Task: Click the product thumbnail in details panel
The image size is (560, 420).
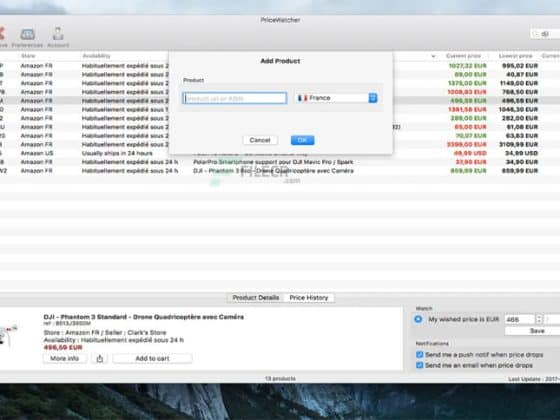Action: pyautogui.click(x=9, y=335)
